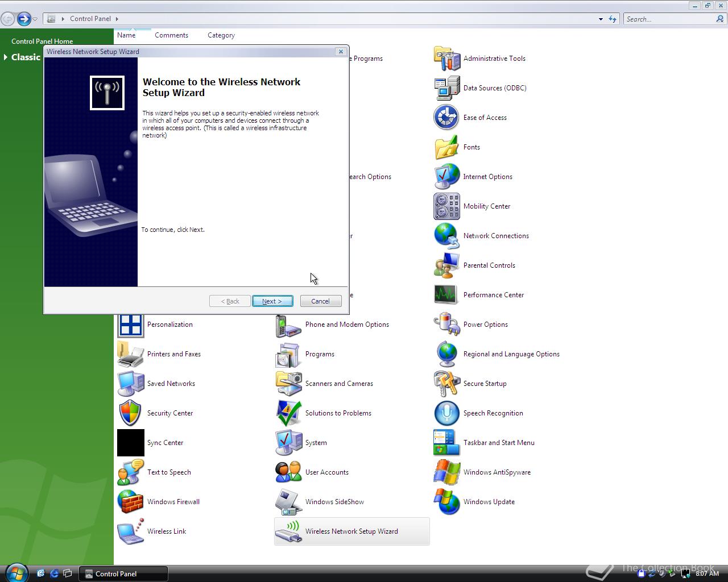The height and width of the screenshot is (582, 728).
Task: Open the Solutions to Problems icon
Action: pyautogui.click(x=288, y=413)
